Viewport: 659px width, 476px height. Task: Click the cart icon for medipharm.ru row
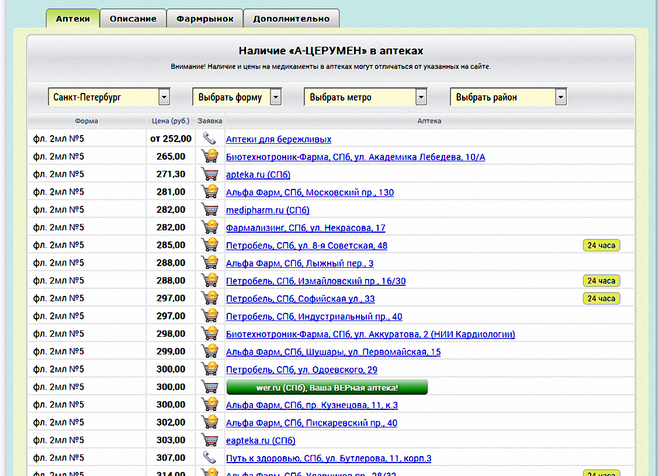(x=210, y=210)
